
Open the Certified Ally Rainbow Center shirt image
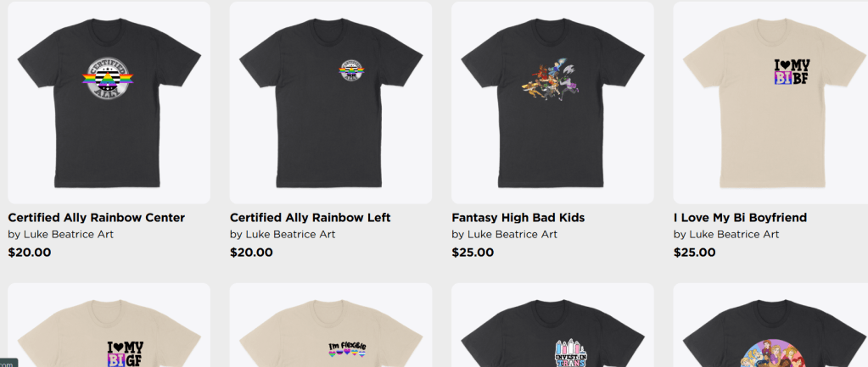tap(109, 103)
